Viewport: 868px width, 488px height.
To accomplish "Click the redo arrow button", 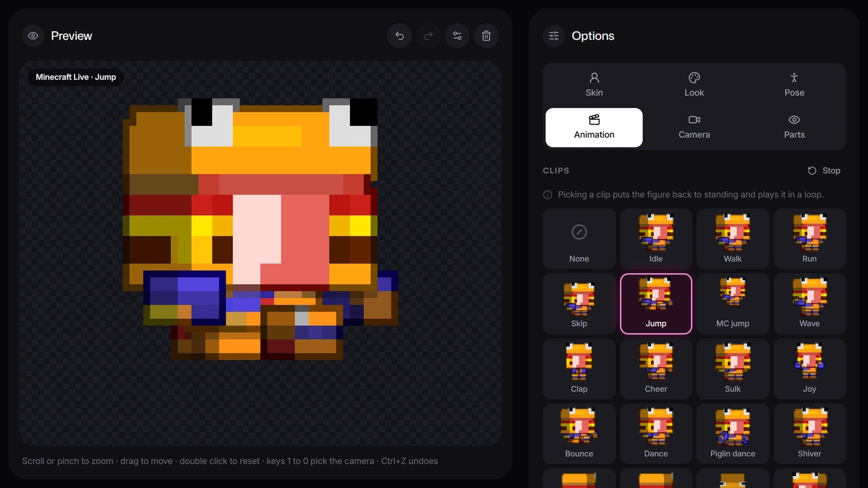I will click(429, 36).
